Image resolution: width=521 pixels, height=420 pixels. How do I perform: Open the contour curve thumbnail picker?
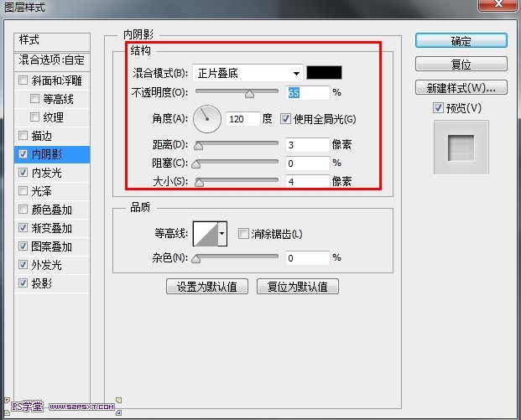click(205, 234)
